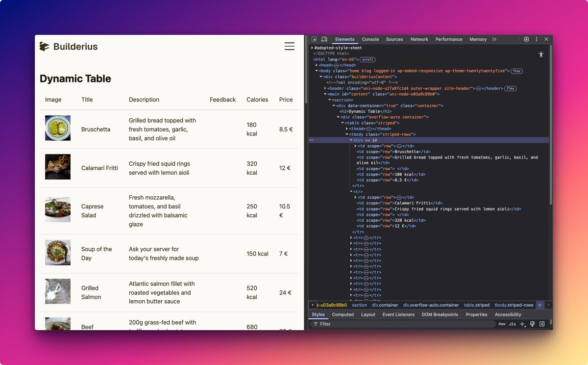Collapse the main id content node
Image resolution: width=588 pixels, height=365 pixels.
coord(324,94)
